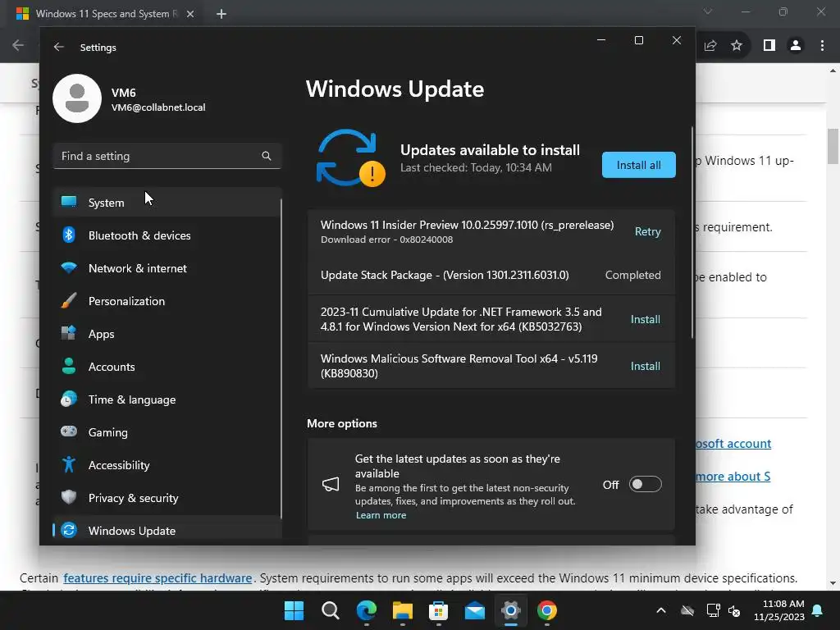Screen dimensions: 840x630
Task: Open Privacy & security section
Action: click(167, 498)
